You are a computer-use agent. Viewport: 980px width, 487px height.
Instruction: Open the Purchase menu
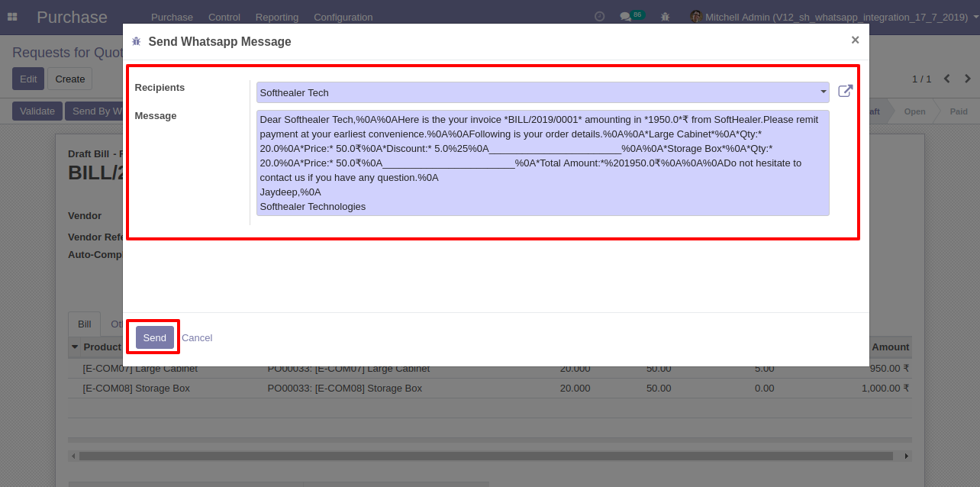click(x=172, y=17)
